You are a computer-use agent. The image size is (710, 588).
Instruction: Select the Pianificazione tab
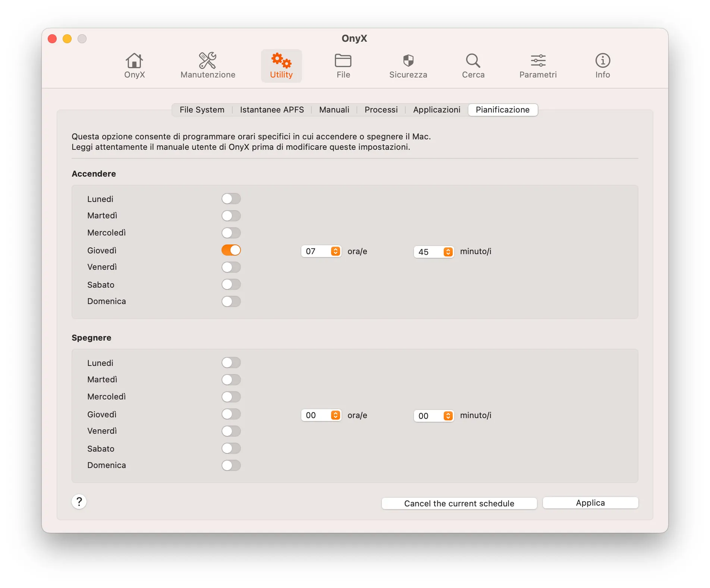coord(503,110)
